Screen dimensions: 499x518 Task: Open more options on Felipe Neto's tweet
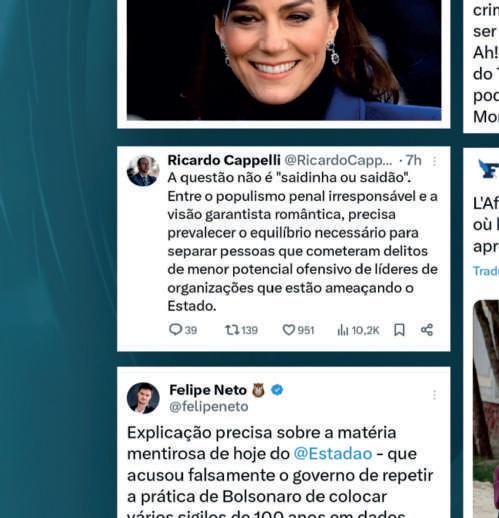point(434,395)
